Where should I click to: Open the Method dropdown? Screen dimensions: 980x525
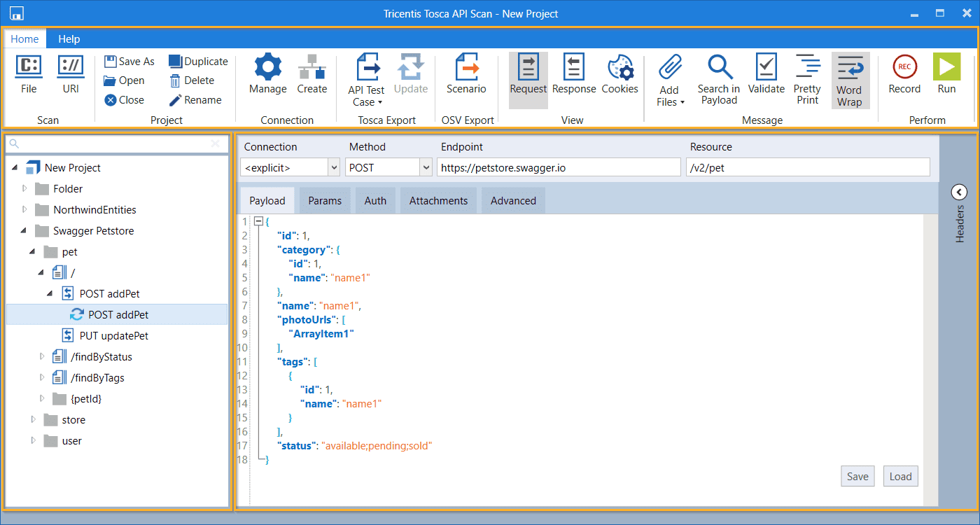coord(426,167)
